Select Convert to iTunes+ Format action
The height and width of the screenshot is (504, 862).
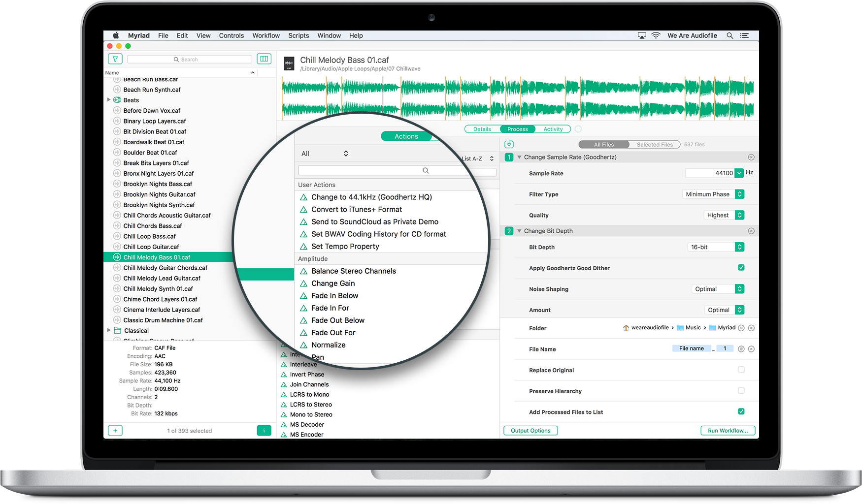357,210
